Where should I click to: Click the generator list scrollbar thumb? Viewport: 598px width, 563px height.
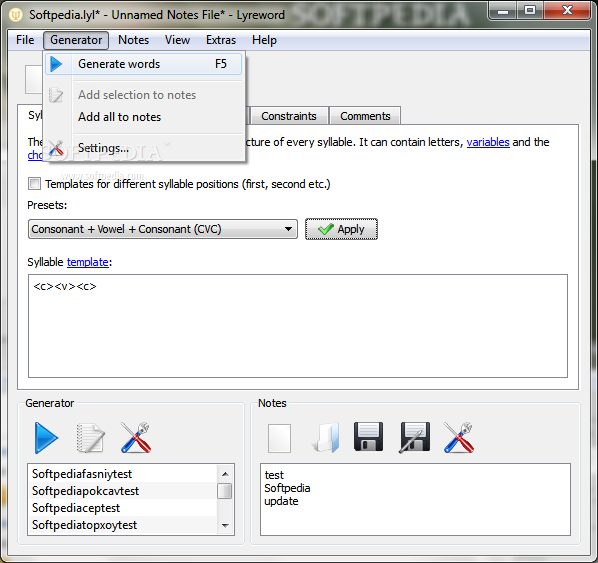point(225,491)
